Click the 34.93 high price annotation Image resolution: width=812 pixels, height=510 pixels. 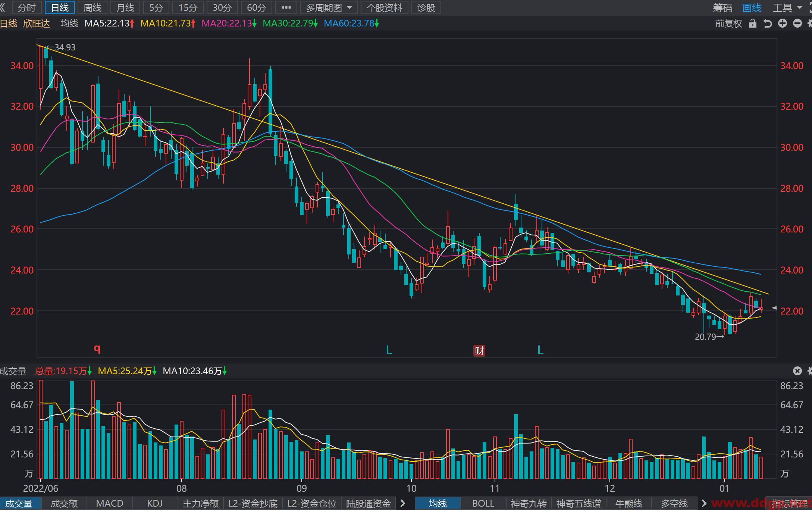[60, 47]
